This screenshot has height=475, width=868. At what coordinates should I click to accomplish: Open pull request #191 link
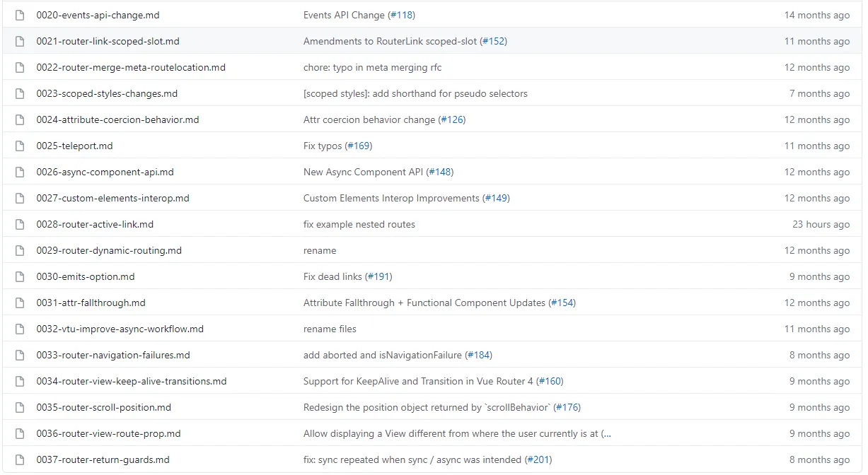[378, 276]
